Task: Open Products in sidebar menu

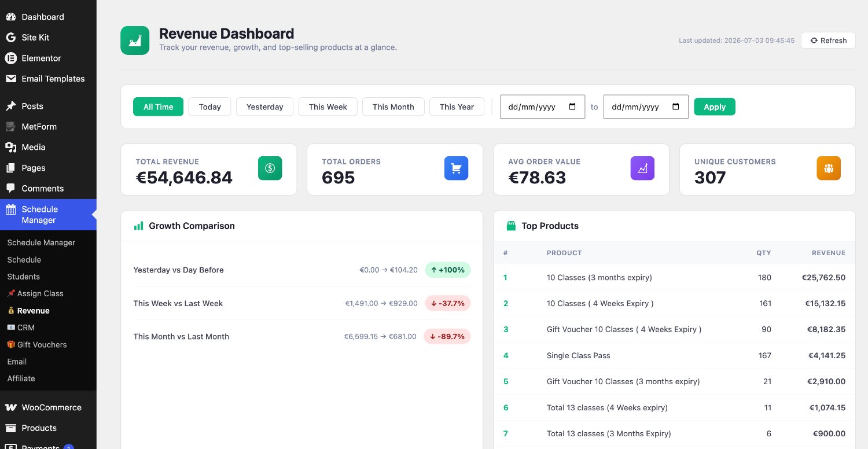Action: click(48, 428)
